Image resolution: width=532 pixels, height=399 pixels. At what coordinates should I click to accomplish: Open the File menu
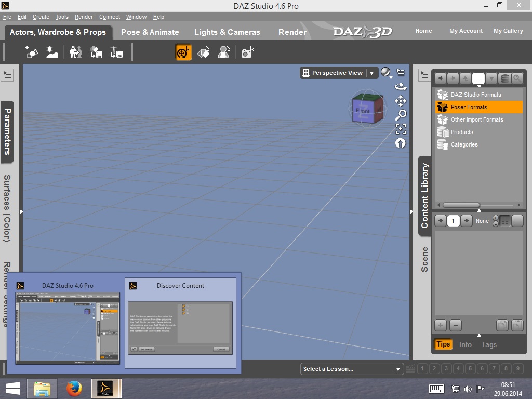pos(7,17)
